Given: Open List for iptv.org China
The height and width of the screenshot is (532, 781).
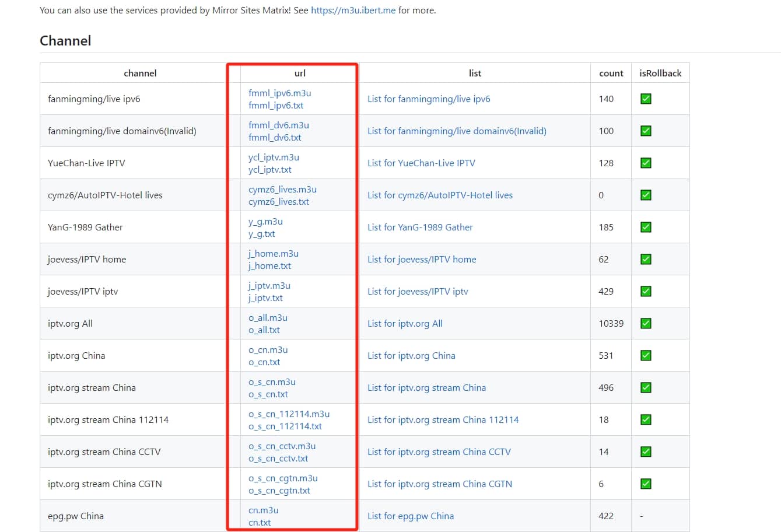Looking at the screenshot, I should pyautogui.click(x=411, y=355).
